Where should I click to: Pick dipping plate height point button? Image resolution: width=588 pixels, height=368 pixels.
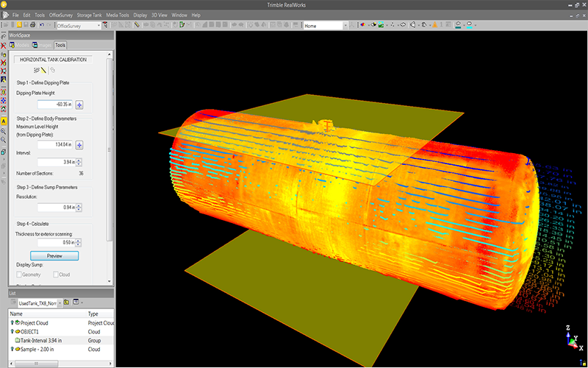pos(79,105)
